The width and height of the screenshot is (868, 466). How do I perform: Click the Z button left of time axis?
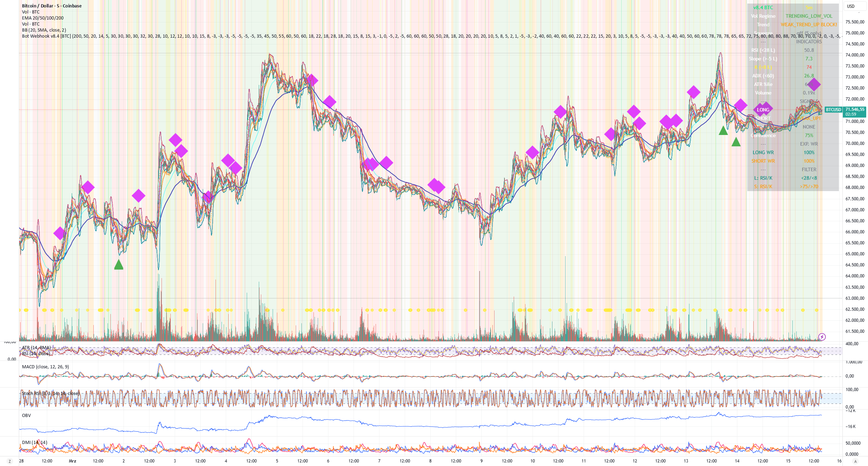(x=10, y=461)
